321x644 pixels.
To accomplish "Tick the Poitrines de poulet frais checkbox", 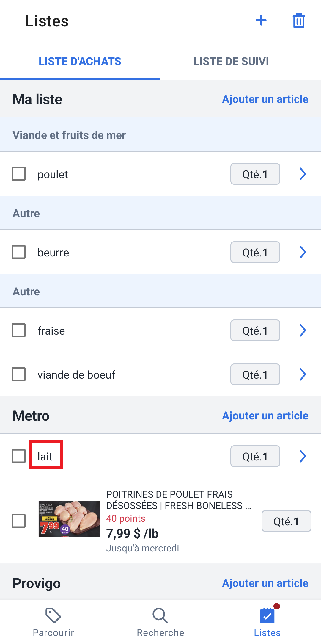I will [19, 521].
